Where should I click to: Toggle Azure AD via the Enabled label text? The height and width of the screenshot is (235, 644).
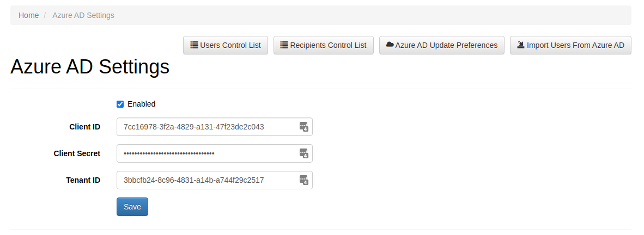tap(141, 104)
